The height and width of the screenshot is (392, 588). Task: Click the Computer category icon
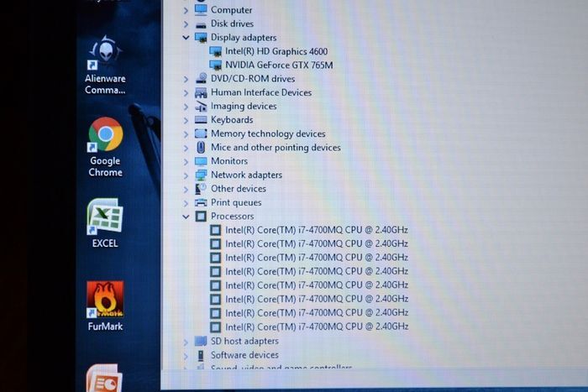pos(201,10)
